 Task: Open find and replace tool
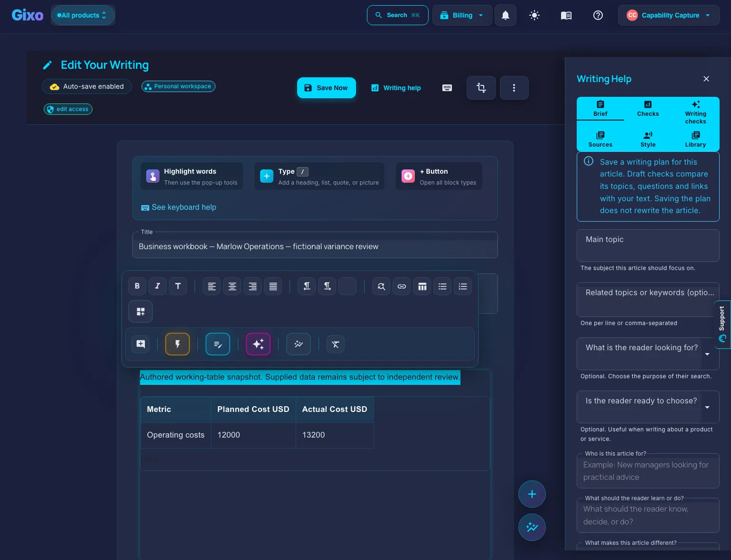pos(381,286)
